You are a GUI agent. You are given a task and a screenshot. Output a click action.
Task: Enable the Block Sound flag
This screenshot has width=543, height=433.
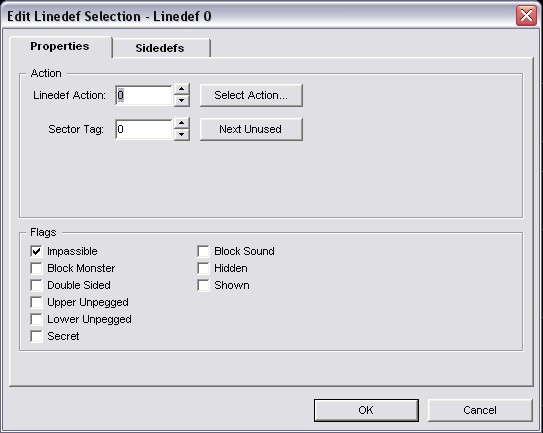[x=203, y=251]
